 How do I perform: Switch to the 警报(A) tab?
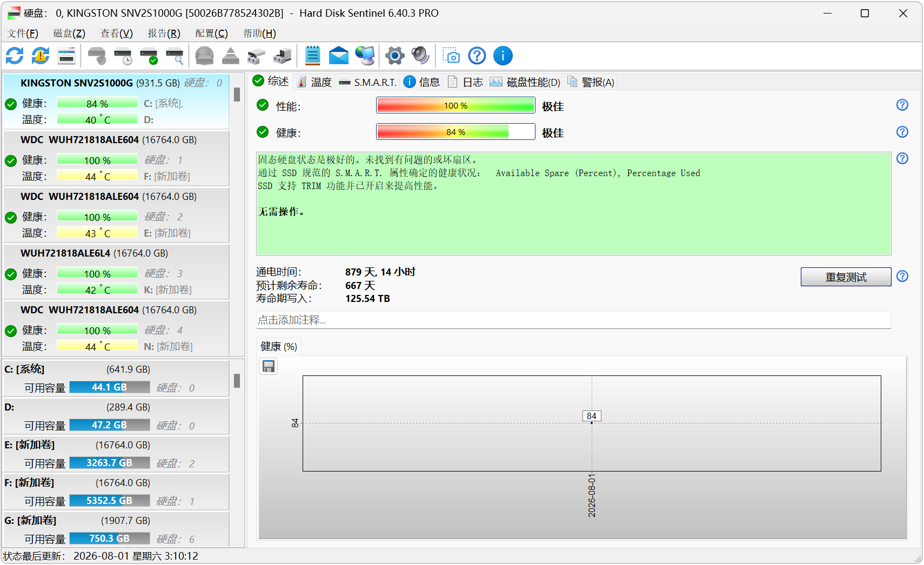tap(591, 82)
